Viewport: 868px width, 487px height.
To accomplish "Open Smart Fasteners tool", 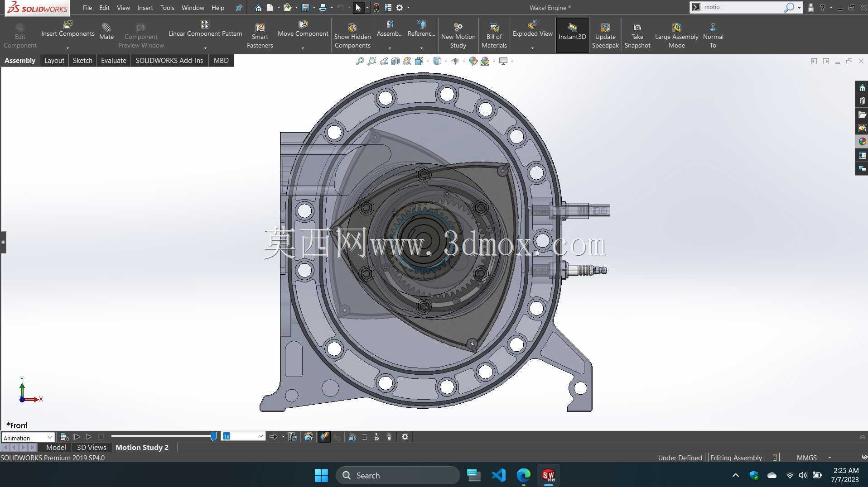I will 260,36.
